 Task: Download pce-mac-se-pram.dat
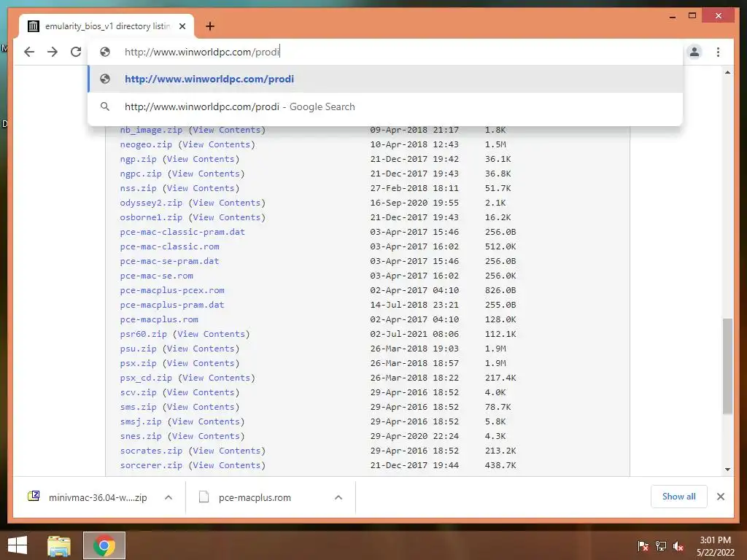pyautogui.click(x=169, y=261)
